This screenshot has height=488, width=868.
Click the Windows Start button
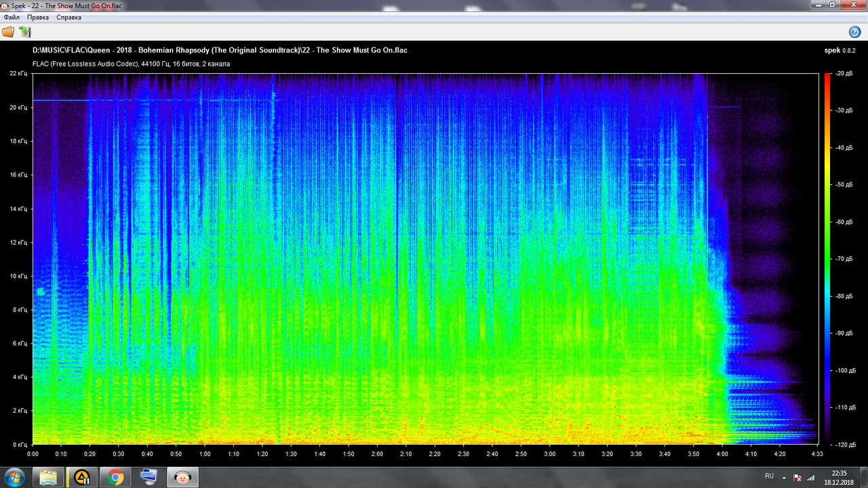click(14, 477)
